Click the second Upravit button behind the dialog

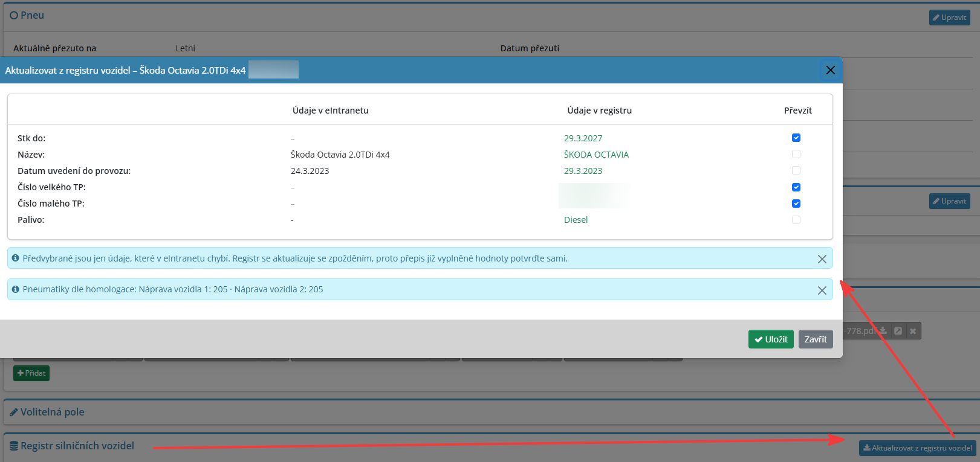click(949, 201)
